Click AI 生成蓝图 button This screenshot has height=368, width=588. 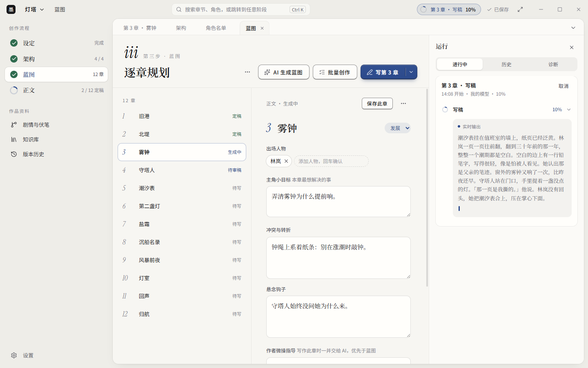[x=284, y=72]
